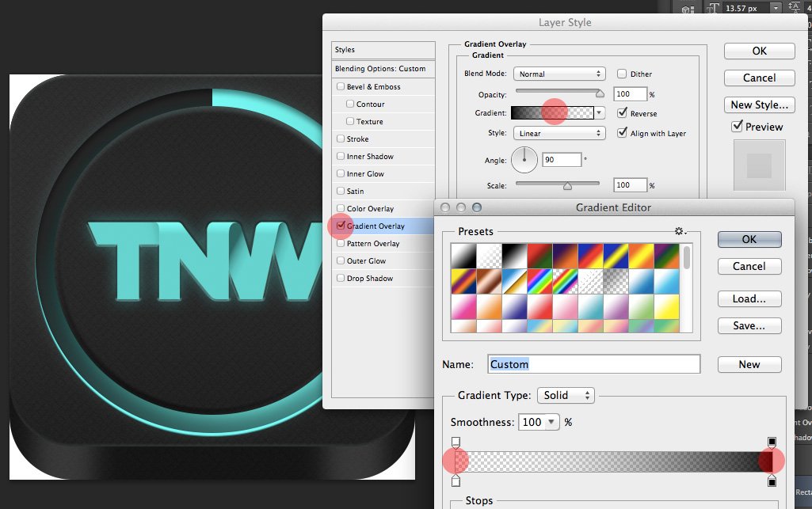Image resolution: width=812 pixels, height=509 pixels.
Task: Open the Gradient Type Solid dropdown
Action: pos(566,395)
